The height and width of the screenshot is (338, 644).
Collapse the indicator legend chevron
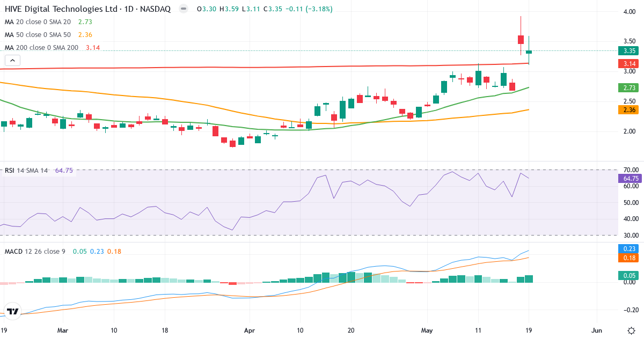[12, 61]
